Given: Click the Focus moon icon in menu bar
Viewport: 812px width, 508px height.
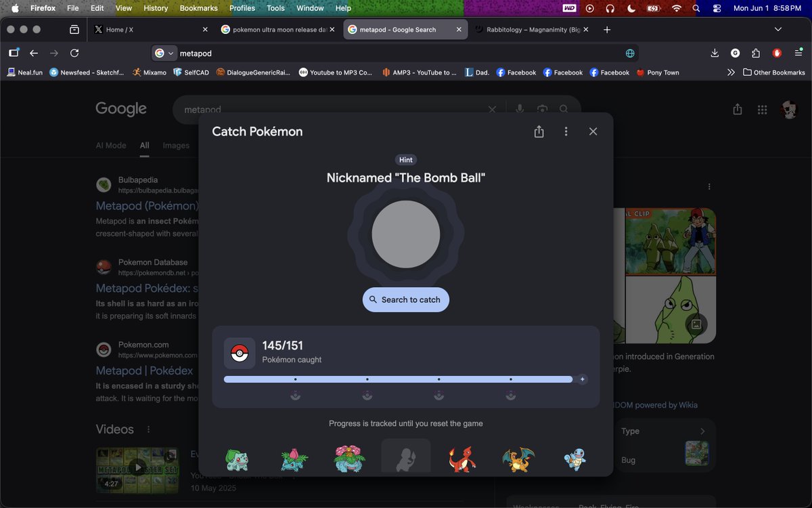Looking at the screenshot, I should [x=631, y=8].
